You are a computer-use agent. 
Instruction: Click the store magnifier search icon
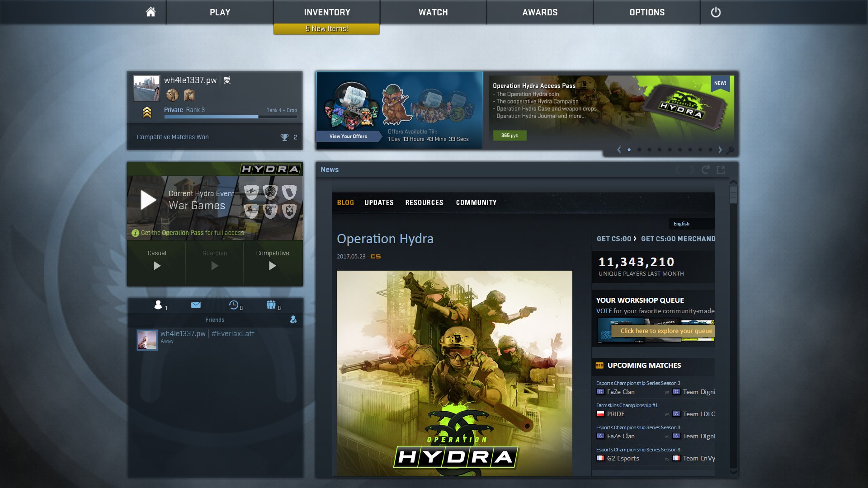tap(730, 150)
